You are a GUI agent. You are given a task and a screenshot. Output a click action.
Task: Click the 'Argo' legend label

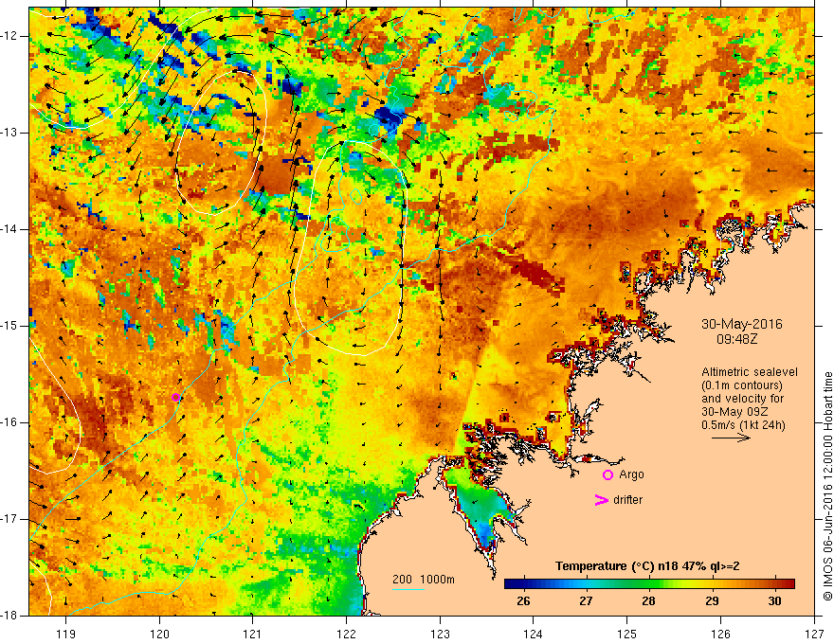coord(631,474)
